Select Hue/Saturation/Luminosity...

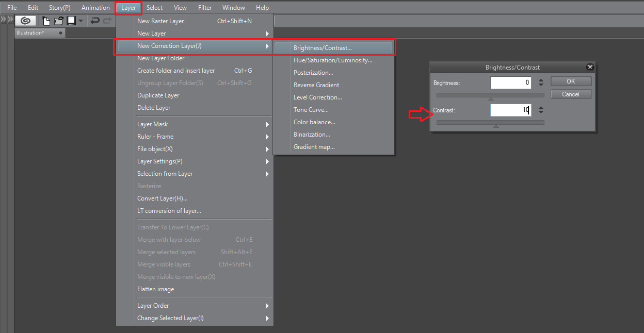[x=333, y=60]
